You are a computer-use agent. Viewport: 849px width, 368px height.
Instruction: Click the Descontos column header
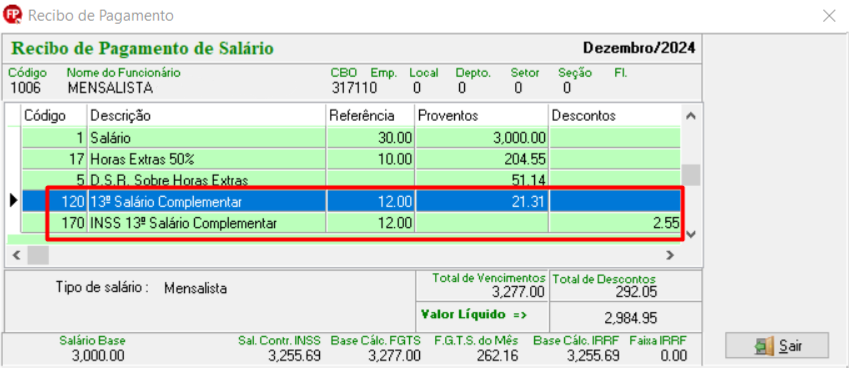tap(615, 116)
